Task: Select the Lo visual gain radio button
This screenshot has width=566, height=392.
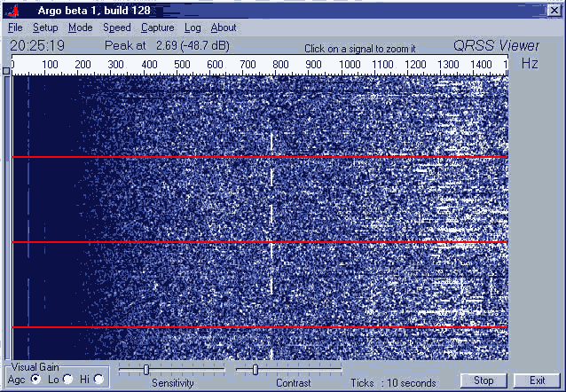Action: point(67,379)
